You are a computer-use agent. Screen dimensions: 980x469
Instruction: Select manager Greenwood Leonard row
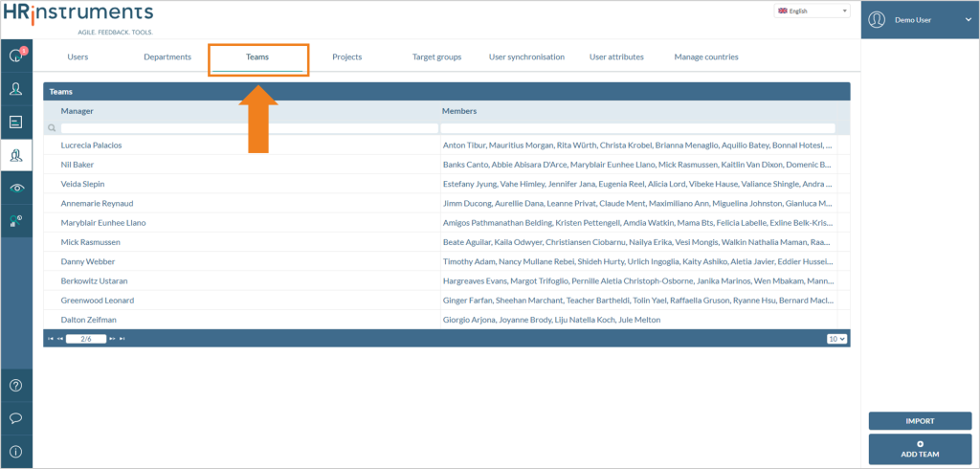pos(98,301)
